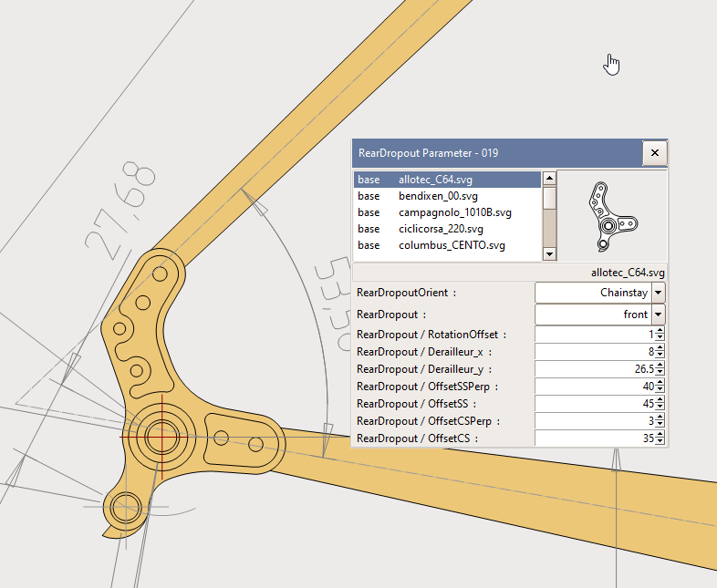Click the OffsetCS value field
Viewport: 717px width, 588px height.
click(x=594, y=438)
